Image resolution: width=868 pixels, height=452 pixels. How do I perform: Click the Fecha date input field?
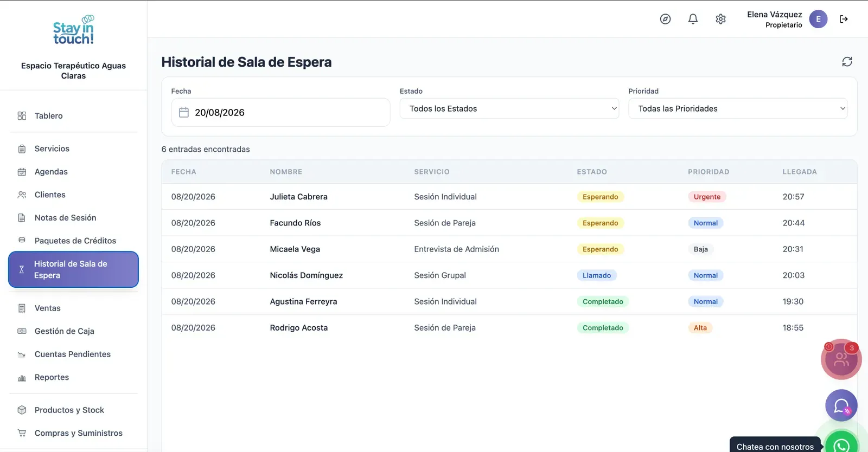point(280,112)
